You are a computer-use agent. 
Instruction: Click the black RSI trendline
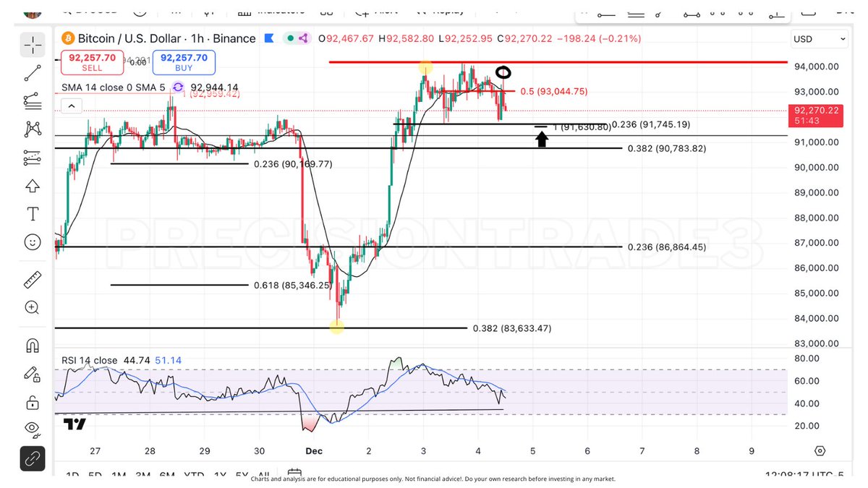tap(279, 411)
